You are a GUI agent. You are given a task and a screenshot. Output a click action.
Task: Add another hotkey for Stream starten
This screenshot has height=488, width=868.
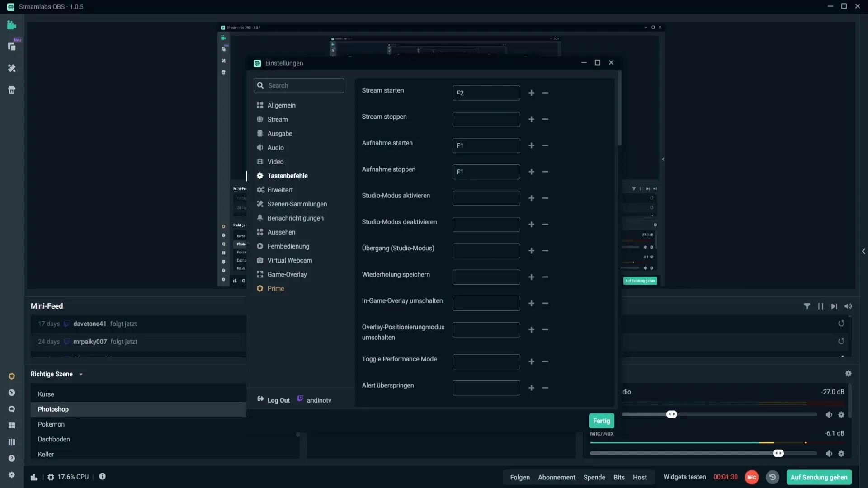(x=532, y=93)
